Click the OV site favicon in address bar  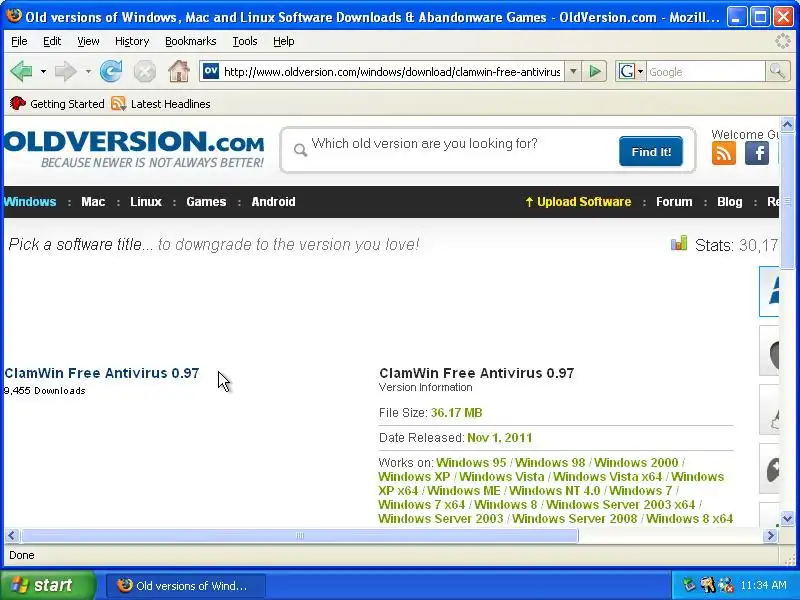point(211,71)
